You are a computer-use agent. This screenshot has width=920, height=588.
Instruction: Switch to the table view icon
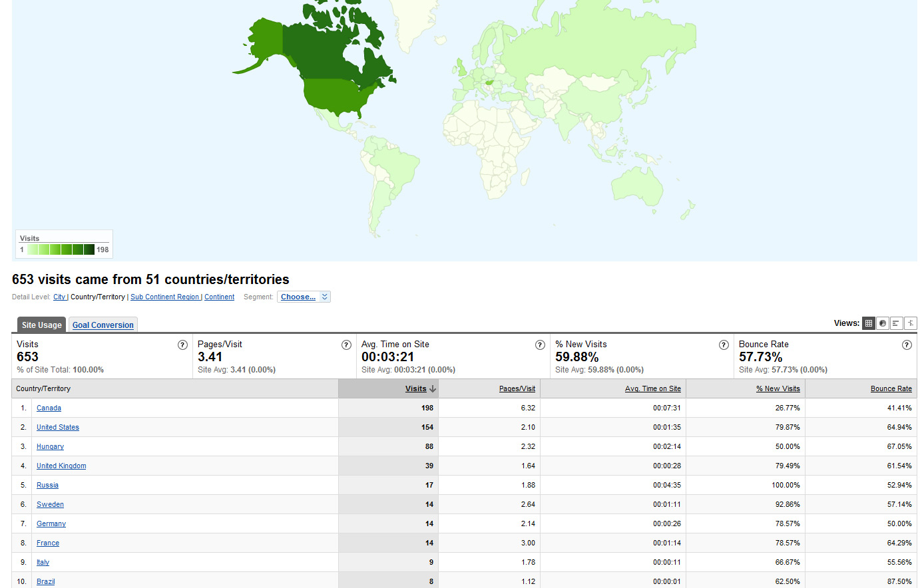click(x=868, y=323)
